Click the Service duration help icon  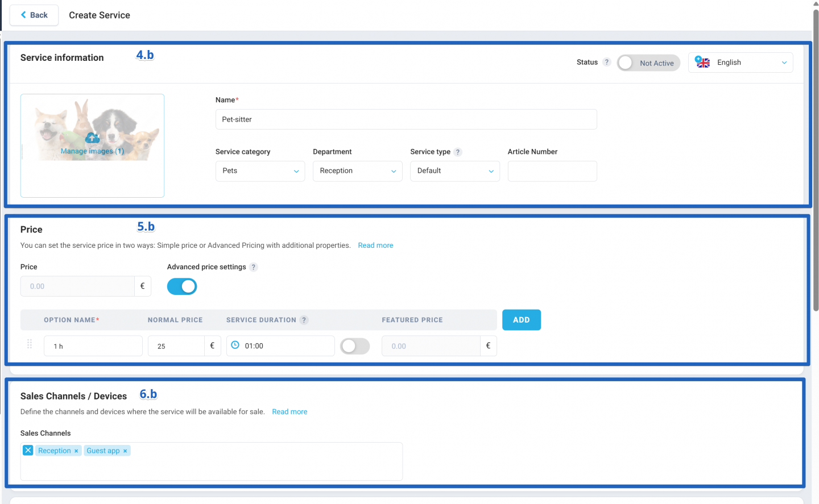click(x=304, y=320)
